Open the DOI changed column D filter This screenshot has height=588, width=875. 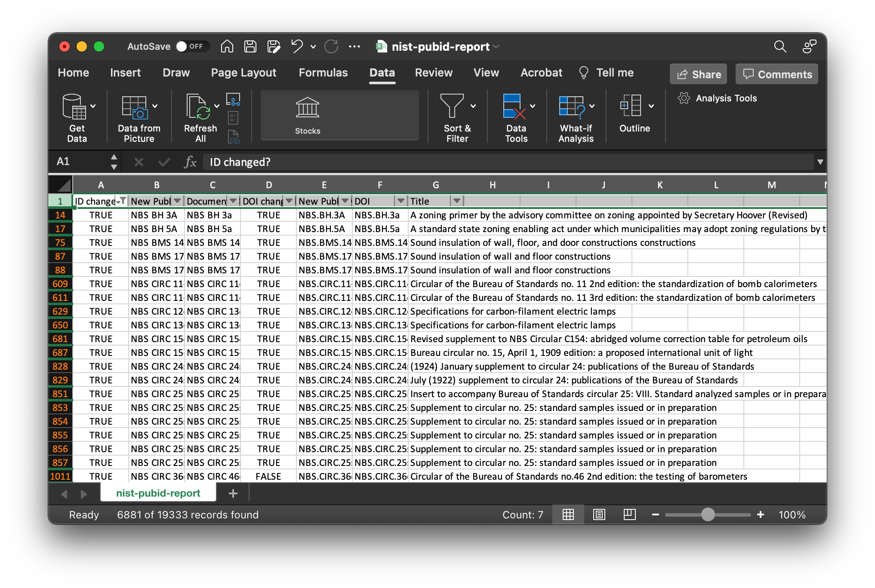(289, 201)
